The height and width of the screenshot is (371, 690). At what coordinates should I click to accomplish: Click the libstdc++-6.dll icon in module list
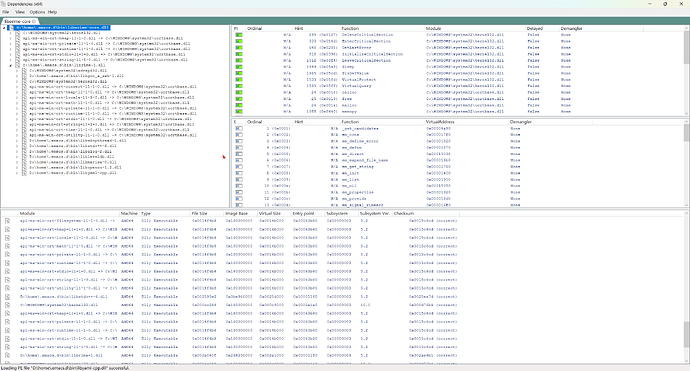click(x=7, y=297)
